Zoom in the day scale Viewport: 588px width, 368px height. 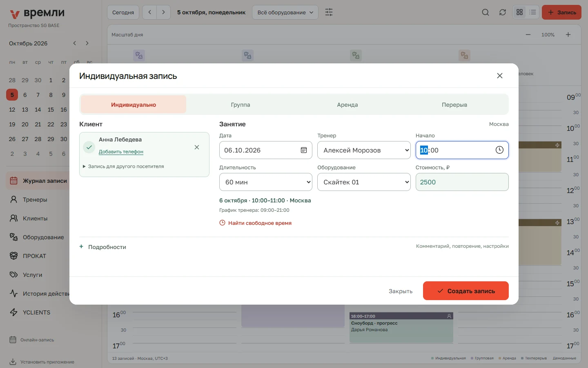point(568,35)
